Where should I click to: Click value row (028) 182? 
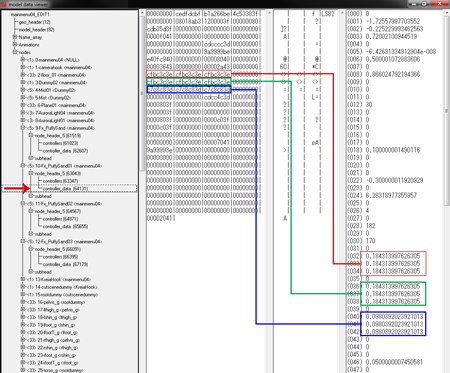coord(361,226)
